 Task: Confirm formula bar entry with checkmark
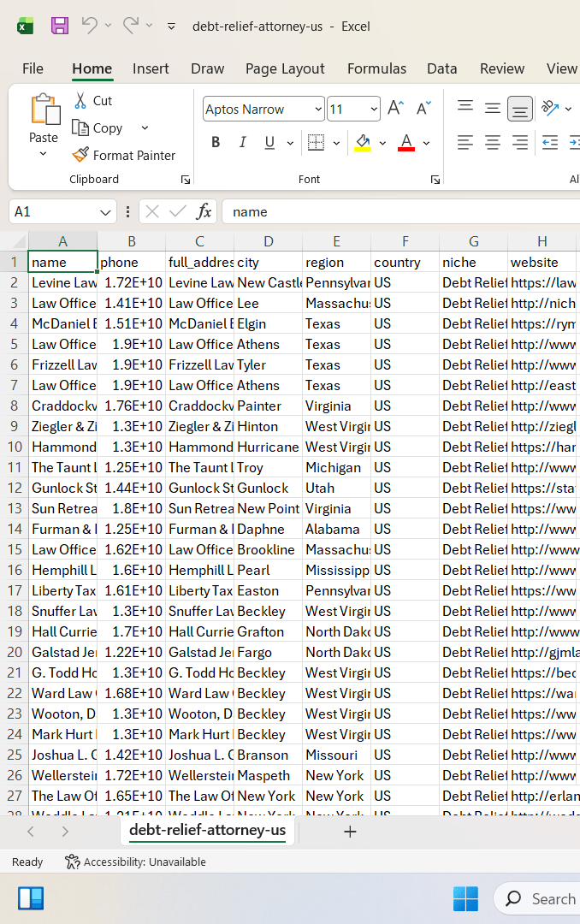click(177, 211)
